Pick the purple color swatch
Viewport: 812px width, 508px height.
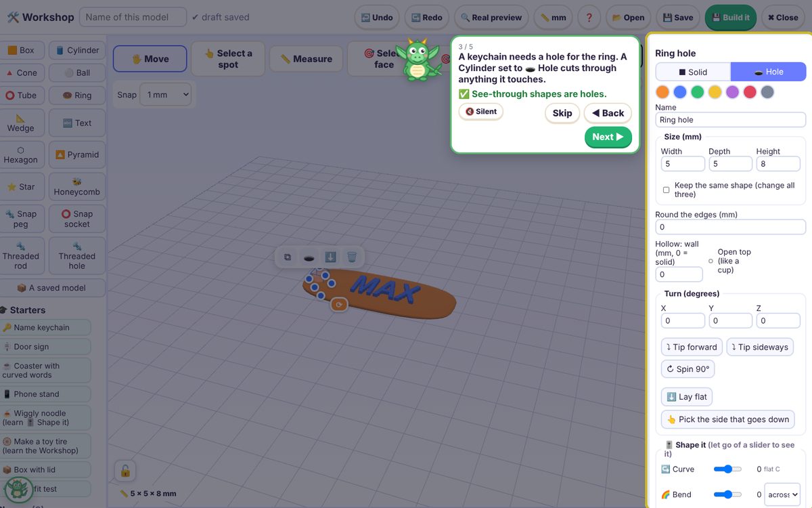[732, 92]
